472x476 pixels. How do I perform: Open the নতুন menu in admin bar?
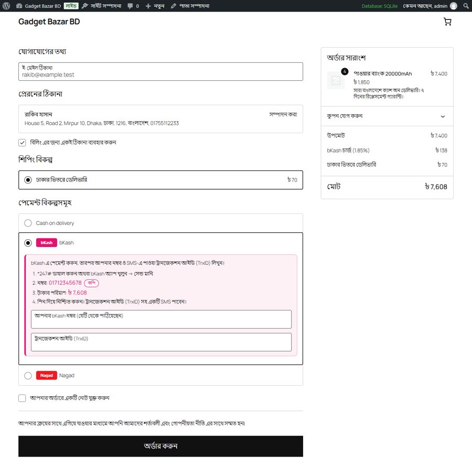[x=155, y=6]
